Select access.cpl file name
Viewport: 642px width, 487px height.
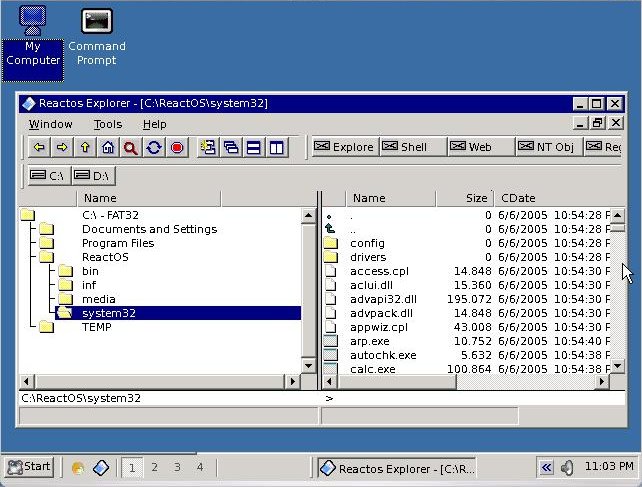[379, 271]
